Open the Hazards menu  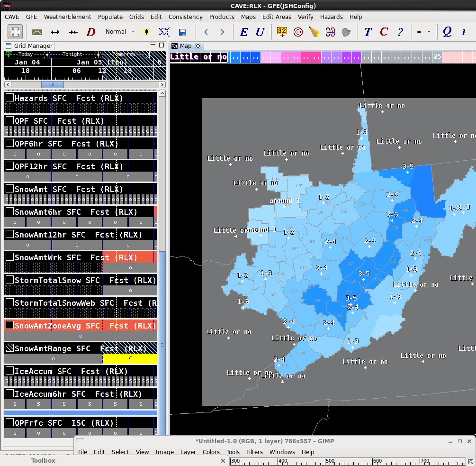(331, 17)
